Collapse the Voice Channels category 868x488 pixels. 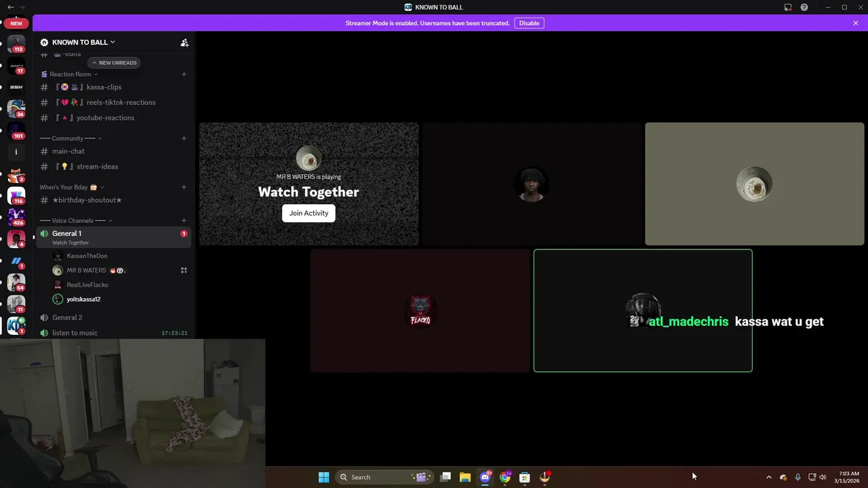tap(76, 220)
